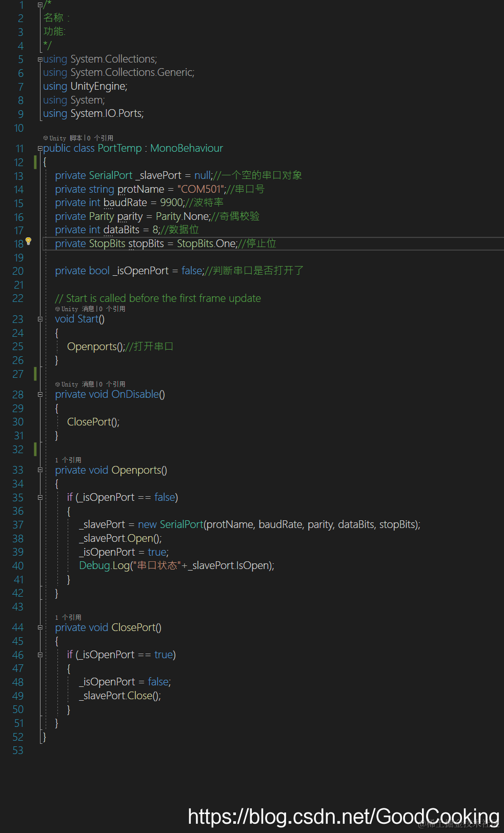Click Parity.None on line 16
The image size is (504, 833).
coord(183,216)
